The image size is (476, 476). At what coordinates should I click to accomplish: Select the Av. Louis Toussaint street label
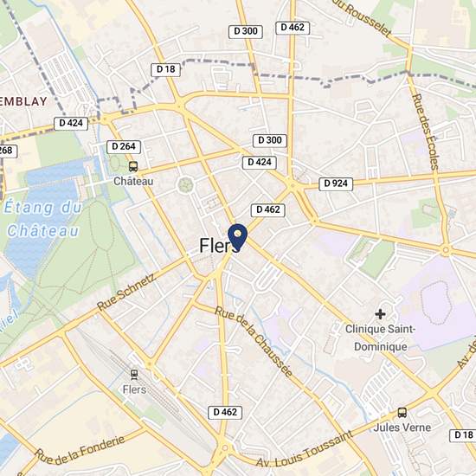pyautogui.click(x=305, y=450)
